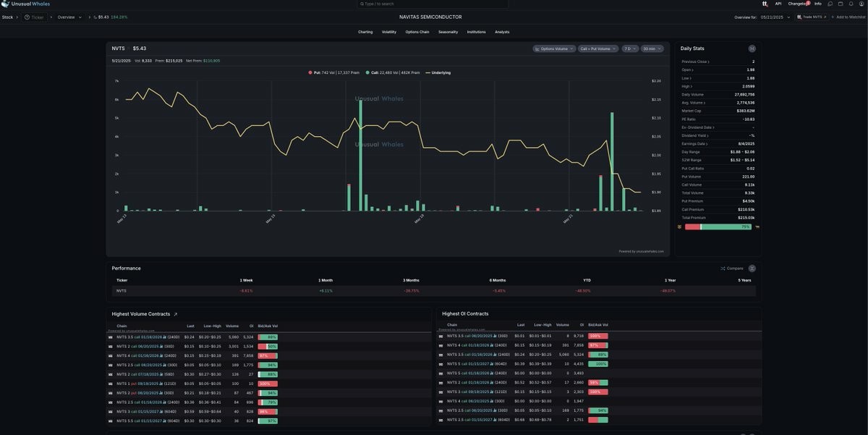Toggle the Call series in chart legend
The image size is (868, 435).
393,72
